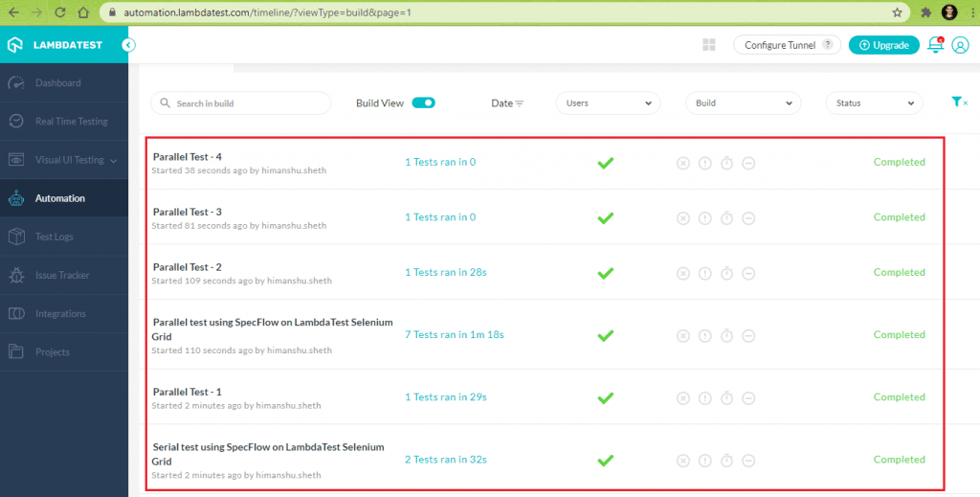Open the Build dropdown
980x497 pixels.
(743, 103)
